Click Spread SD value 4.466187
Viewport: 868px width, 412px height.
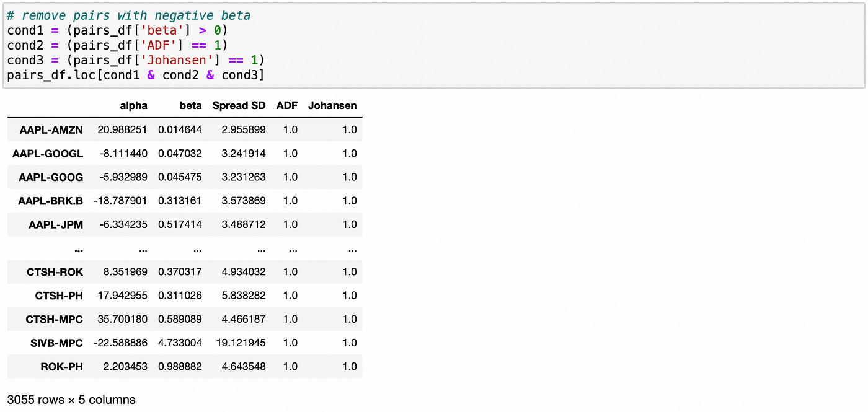click(244, 319)
